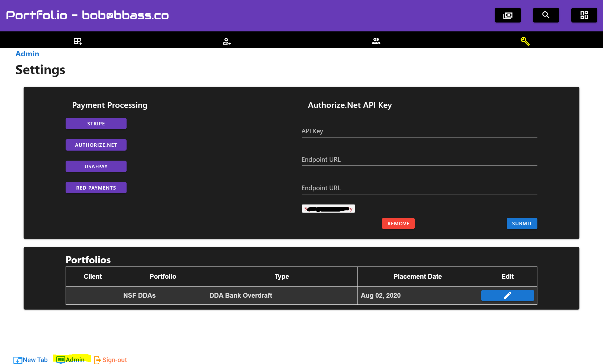Switch to the users group tab icon

click(x=376, y=41)
